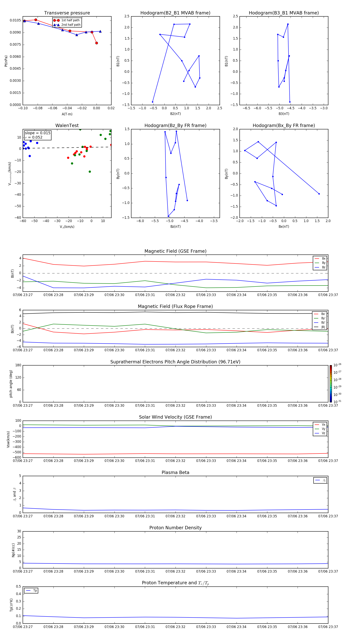Select the By' entry in Flux Rope legend
The image size is (351, 644).
(x=320, y=318)
